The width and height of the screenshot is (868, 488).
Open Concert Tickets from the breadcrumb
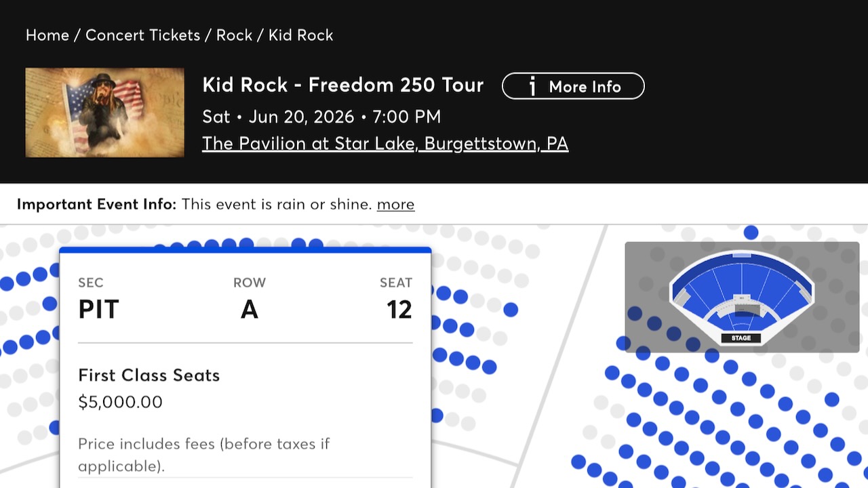[x=142, y=35]
